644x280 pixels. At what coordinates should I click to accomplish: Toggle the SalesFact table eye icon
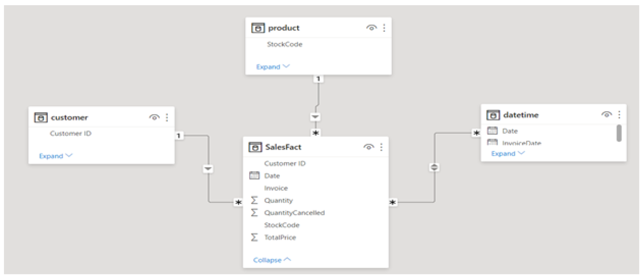click(x=369, y=147)
